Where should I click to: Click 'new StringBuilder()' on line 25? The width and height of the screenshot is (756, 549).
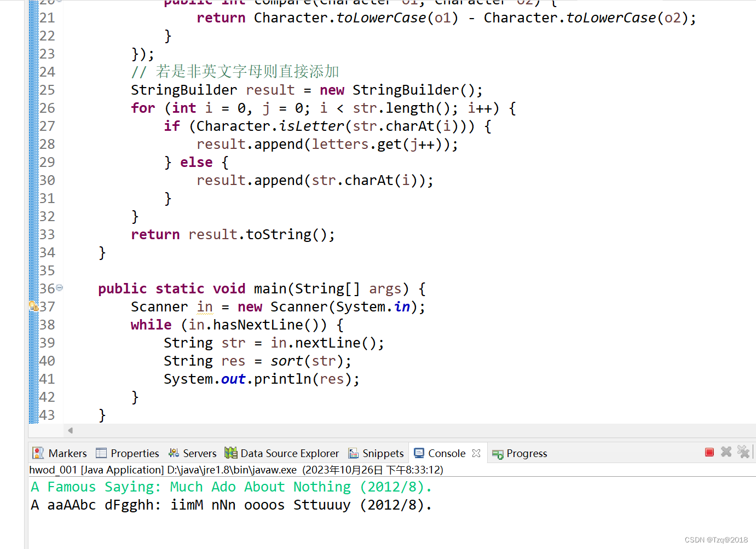coord(397,90)
